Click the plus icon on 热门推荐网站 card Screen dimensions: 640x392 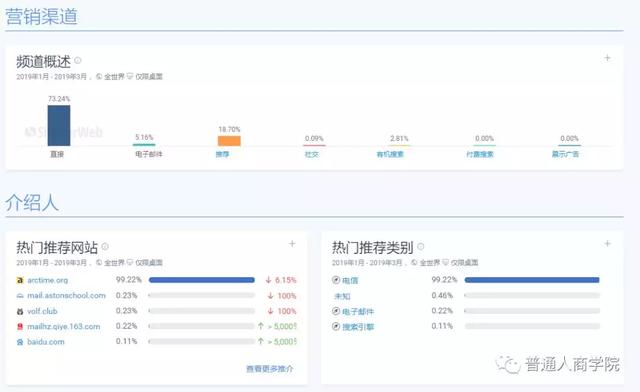pyautogui.click(x=292, y=244)
